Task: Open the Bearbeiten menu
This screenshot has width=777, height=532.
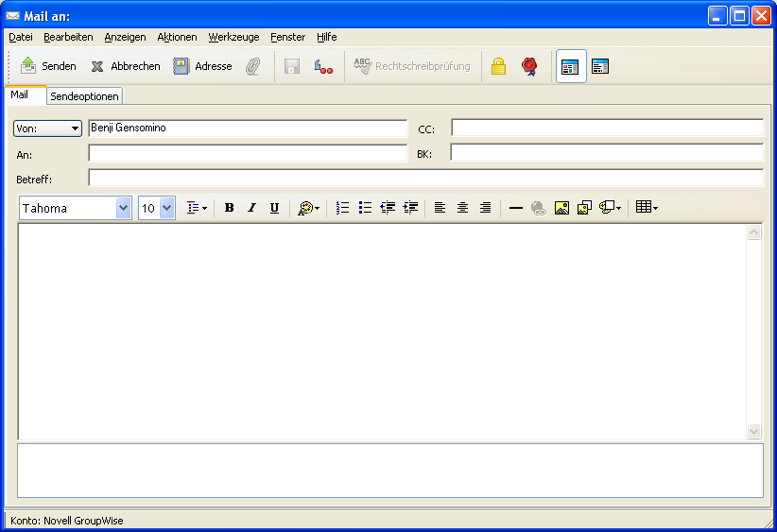Action: point(68,37)
